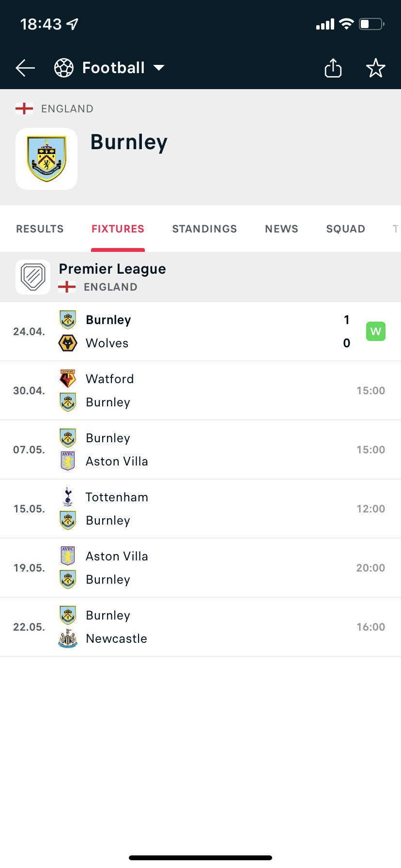Open the Aston Villa vs Burnley 19.05 match
This screenshot has height=868, width=401.
(200, 568)
